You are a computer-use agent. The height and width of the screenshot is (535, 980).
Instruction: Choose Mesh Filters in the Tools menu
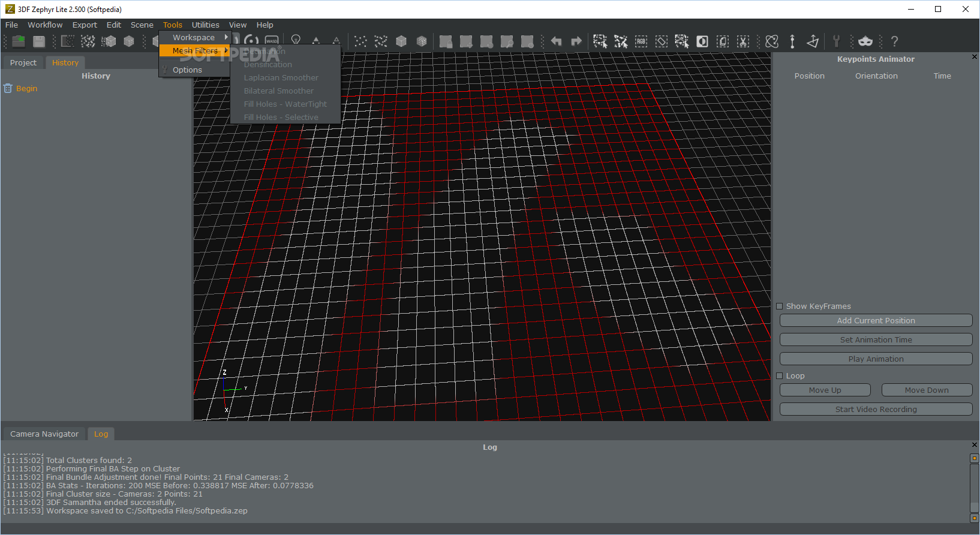click(x=194, y=50)
